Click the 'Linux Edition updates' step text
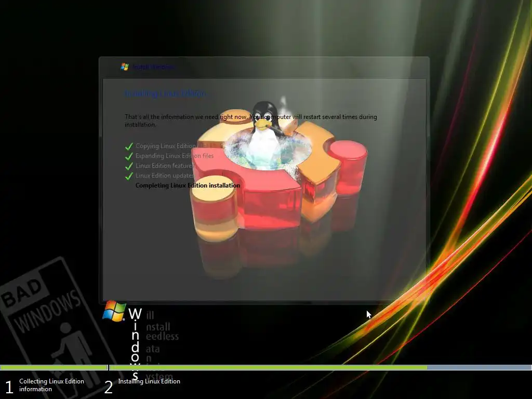 [x=165, y=176]
